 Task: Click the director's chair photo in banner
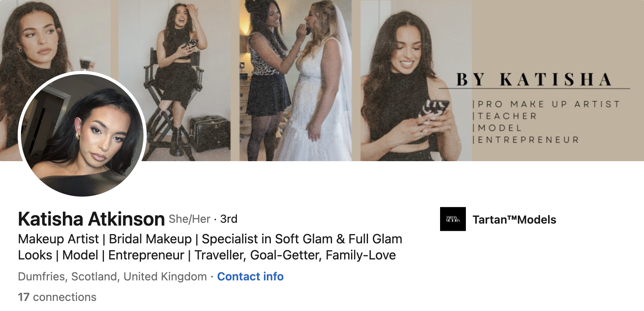(x=174, y=81)
